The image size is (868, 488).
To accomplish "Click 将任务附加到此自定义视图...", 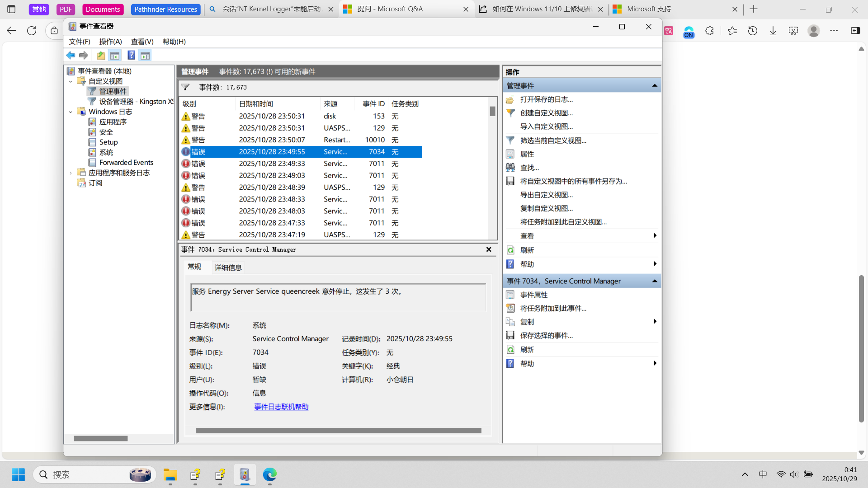I will point(563,222).
